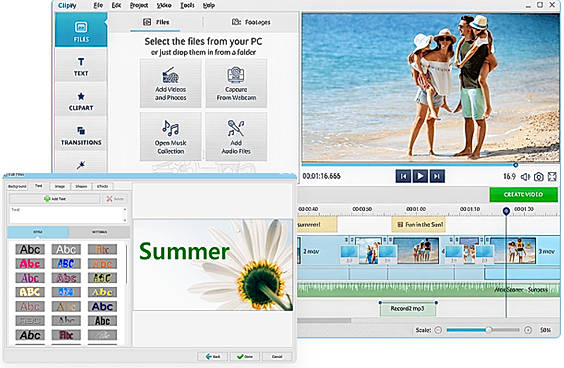This screenshot has height=368, width=564.
Task: Click the Cancel button in dialog
Action: coord(277,356)
